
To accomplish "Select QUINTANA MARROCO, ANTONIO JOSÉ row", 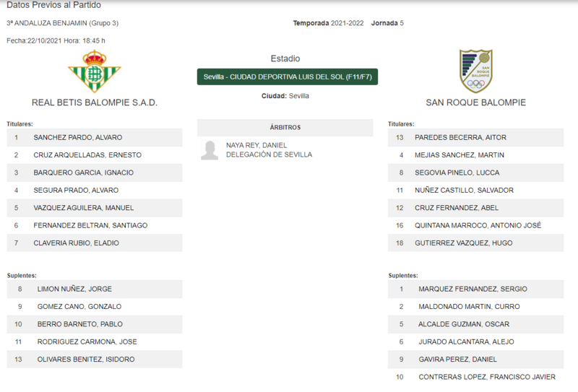I will [475, 225].
